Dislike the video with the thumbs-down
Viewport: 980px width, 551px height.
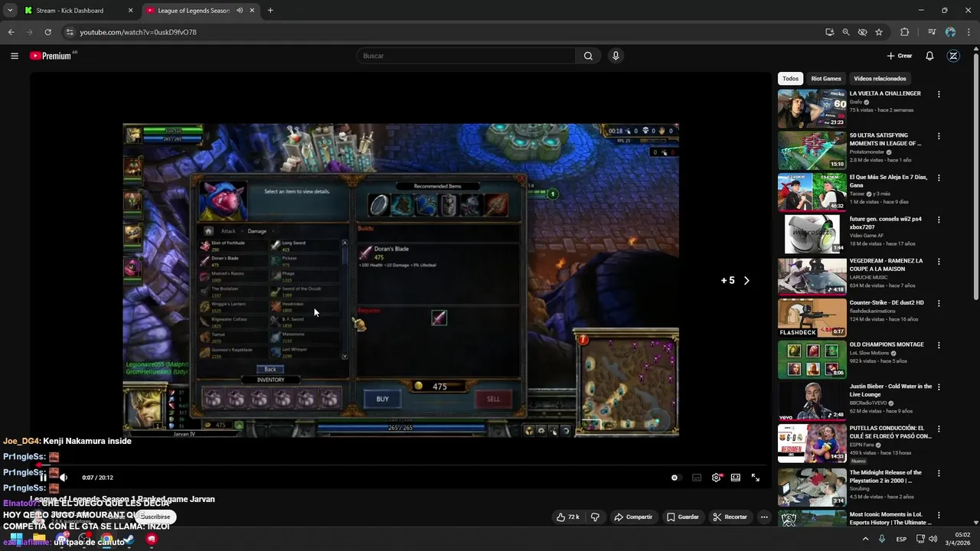tap(595, 517)
